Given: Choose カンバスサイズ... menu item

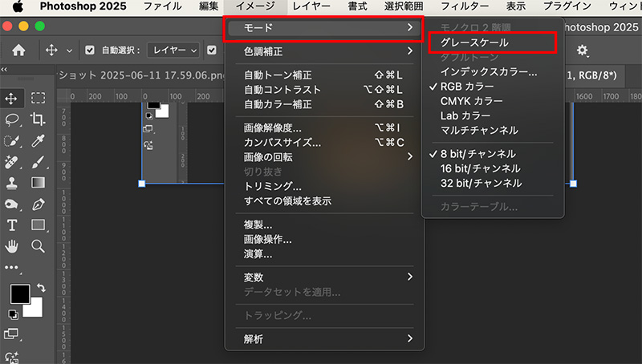Looking at the screenshot, I should pos(324,143).
